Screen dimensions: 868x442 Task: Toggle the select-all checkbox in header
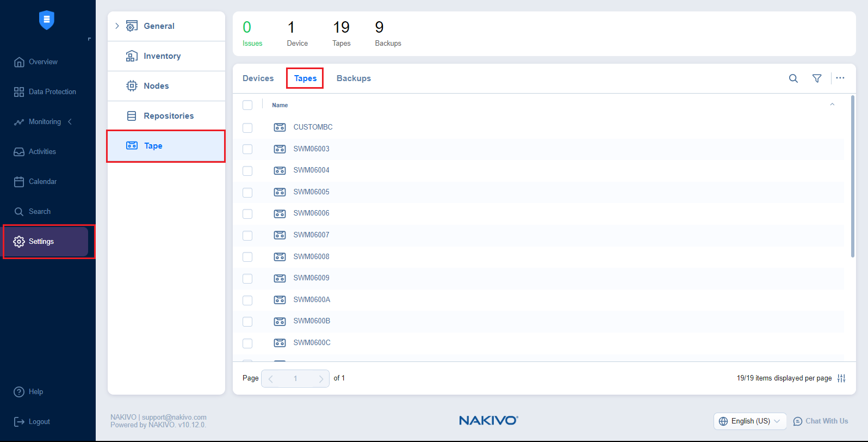247,105
